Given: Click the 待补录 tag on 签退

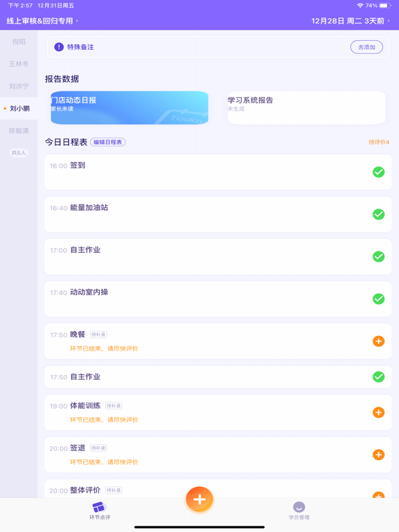Looking at the screenshot, I should tap(98, 448).
